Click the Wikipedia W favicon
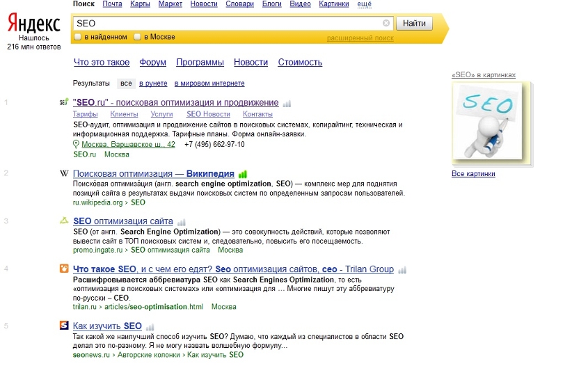Viewport: 588px width, 366px height. pyautogui.click(x=64, y=173)
